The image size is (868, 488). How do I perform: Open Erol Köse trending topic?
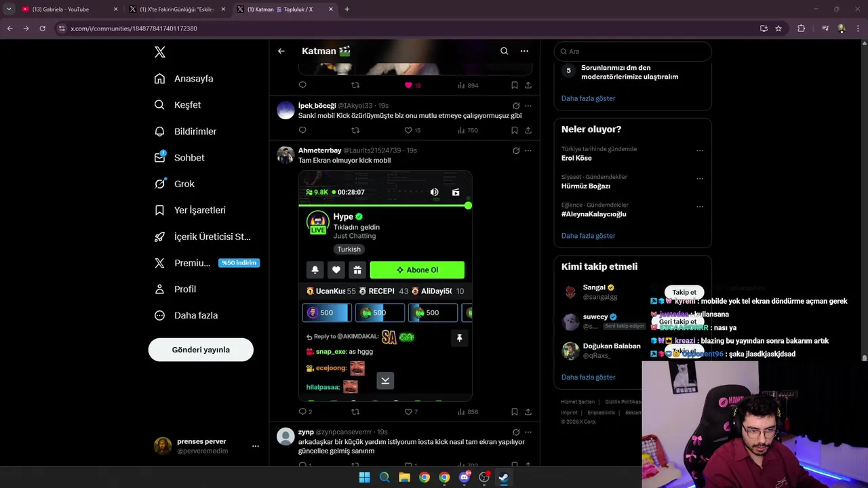576,158
